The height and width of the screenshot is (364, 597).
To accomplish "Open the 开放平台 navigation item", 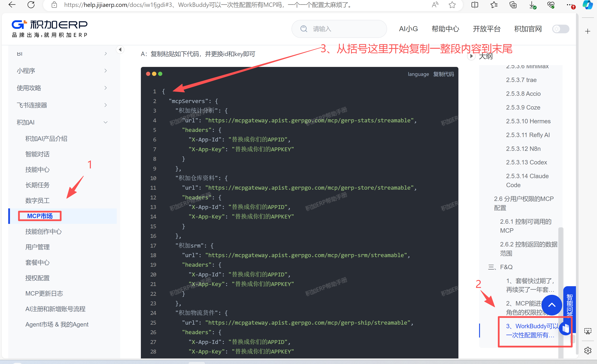I will (x=487, y=29).
